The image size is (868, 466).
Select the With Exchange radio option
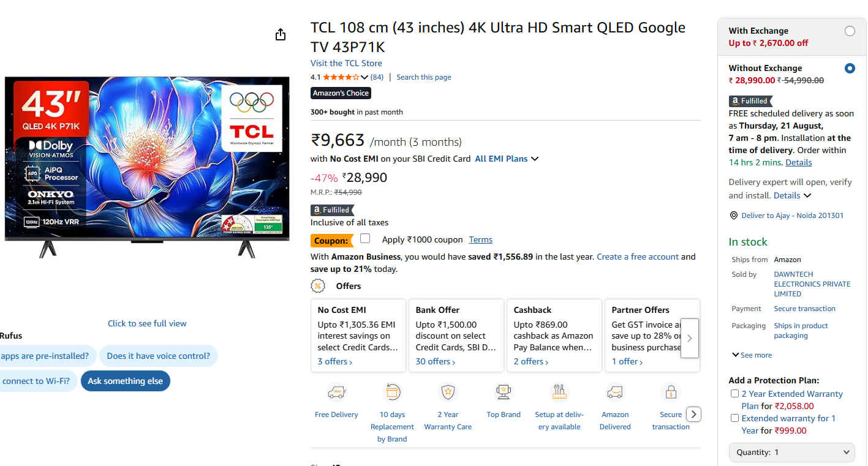[850, 31]
